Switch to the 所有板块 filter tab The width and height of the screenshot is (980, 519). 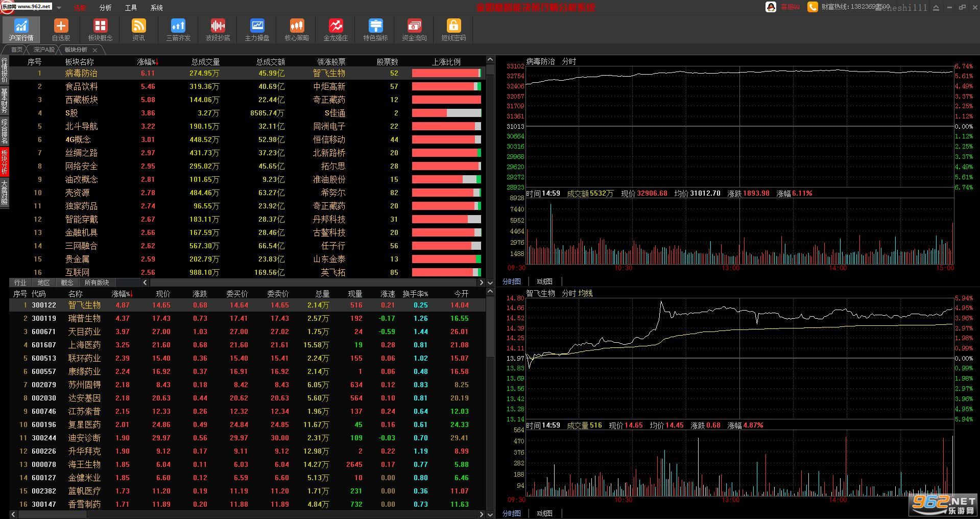pyautogui.click(x=97, y=282)
